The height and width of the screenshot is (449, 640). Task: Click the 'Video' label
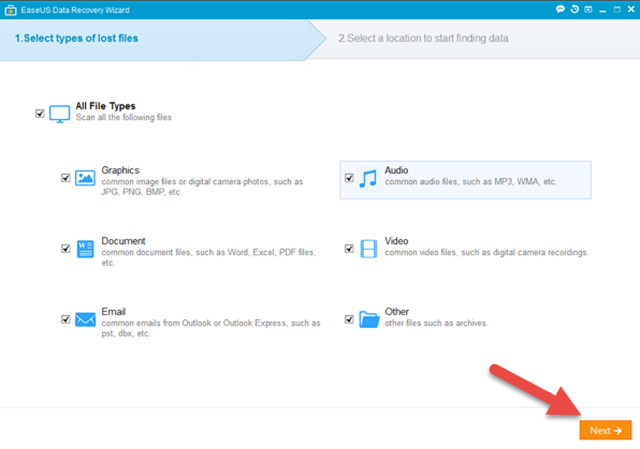(x=396, y=241)
